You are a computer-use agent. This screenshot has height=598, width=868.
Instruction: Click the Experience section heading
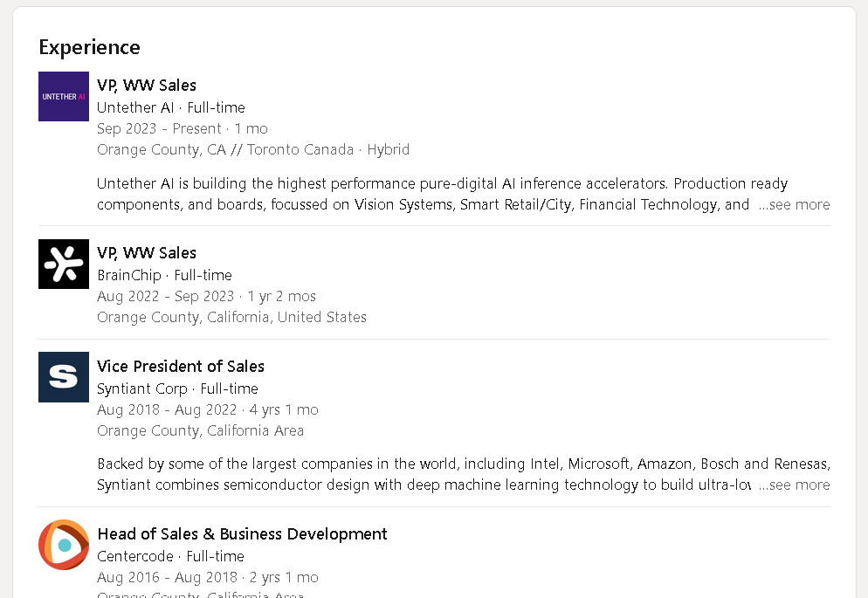click(89, 47)
